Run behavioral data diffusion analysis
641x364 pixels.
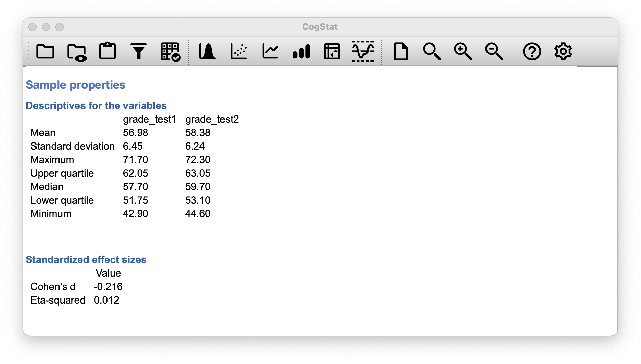362,51
